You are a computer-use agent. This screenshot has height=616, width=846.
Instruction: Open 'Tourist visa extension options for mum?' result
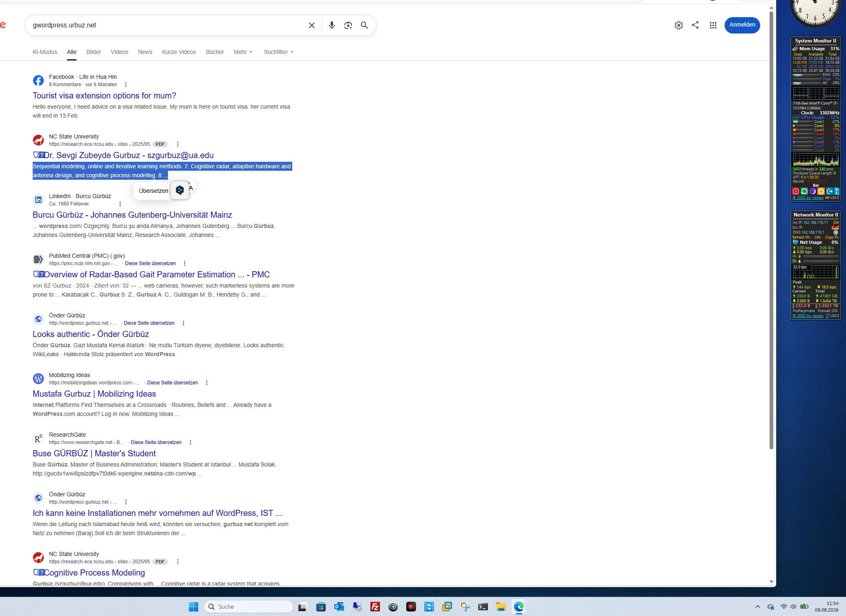click(x=104, y=96)
